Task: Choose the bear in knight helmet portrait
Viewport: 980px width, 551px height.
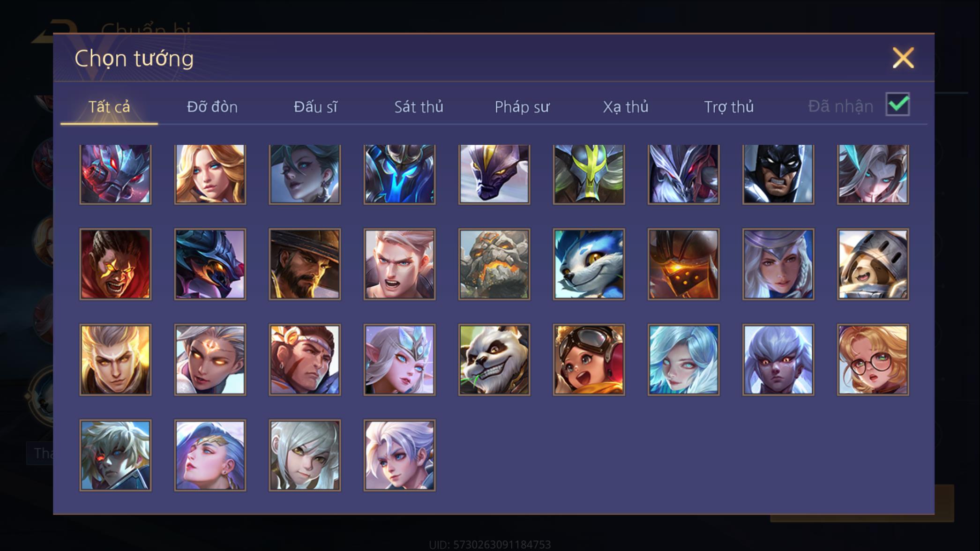Action: [x=873, y=264]
